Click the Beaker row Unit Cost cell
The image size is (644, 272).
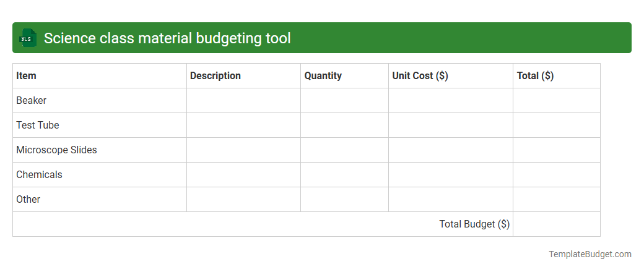pyautogui.click(x=451, y=101)
